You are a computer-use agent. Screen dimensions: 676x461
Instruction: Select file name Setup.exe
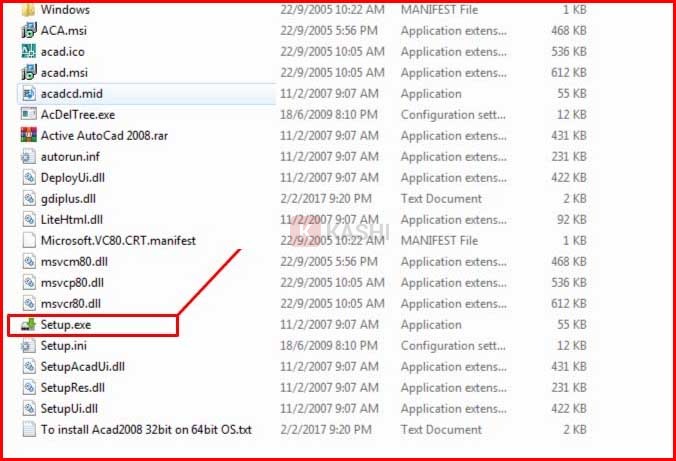[66, 325]
